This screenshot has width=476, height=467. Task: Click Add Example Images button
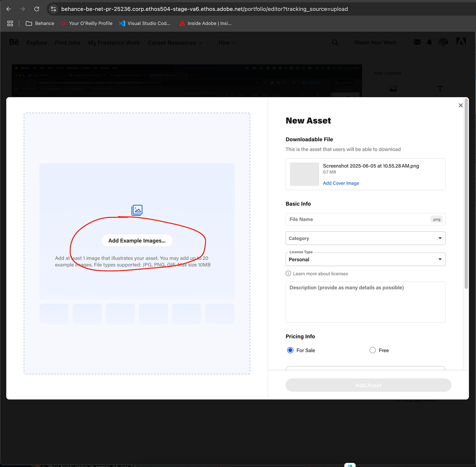(137, 241)
